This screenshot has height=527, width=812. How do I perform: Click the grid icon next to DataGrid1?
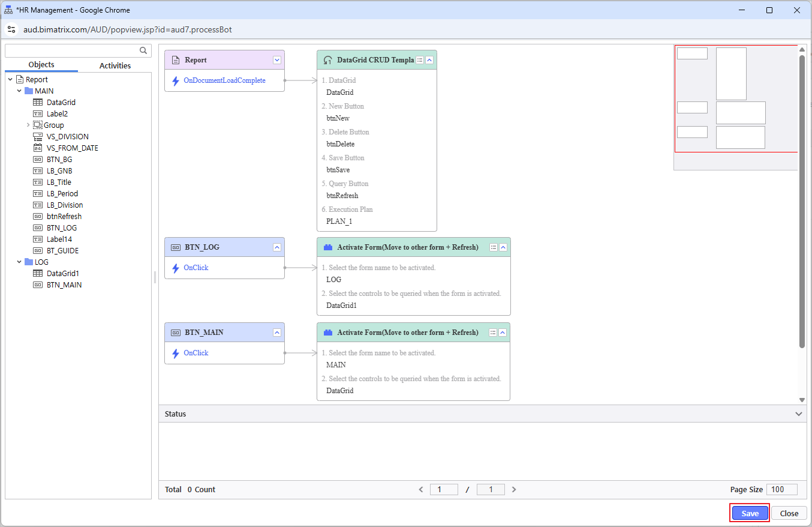point(37,274)
